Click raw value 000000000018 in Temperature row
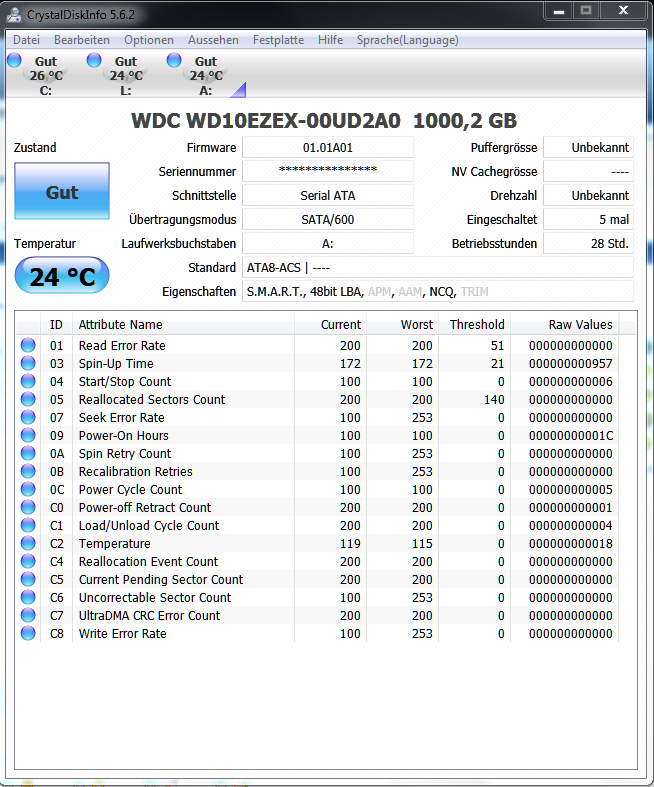 (x=571, y=544)
